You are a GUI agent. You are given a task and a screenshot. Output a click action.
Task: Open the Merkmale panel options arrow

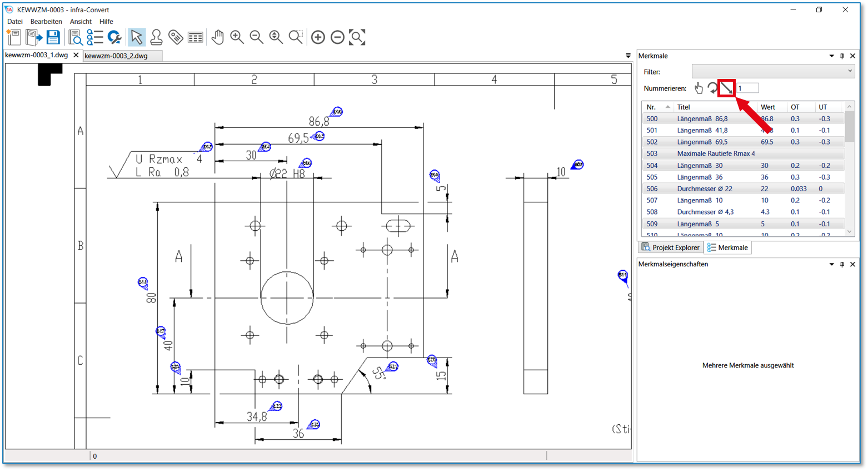point(831,56)
